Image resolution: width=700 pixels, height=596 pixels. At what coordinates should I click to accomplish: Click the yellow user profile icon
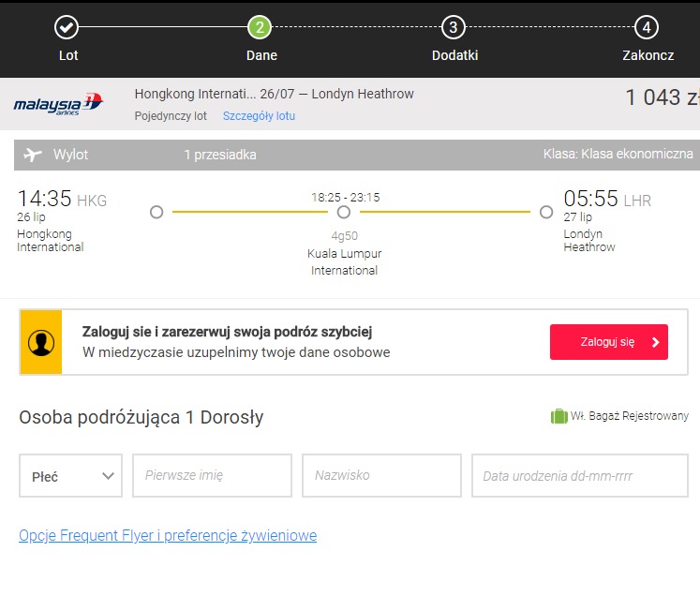41,342
